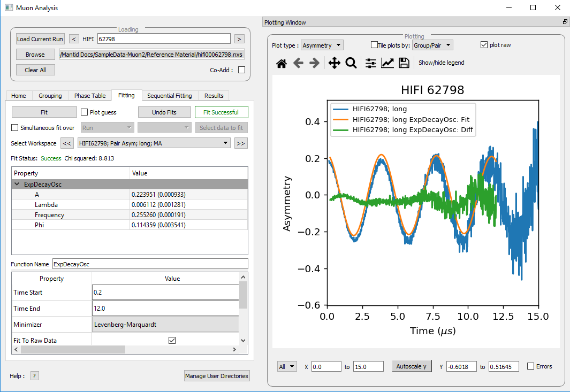Float the Plotting Window dock panel
570x392 pixels.
click(x=565, y=22)
